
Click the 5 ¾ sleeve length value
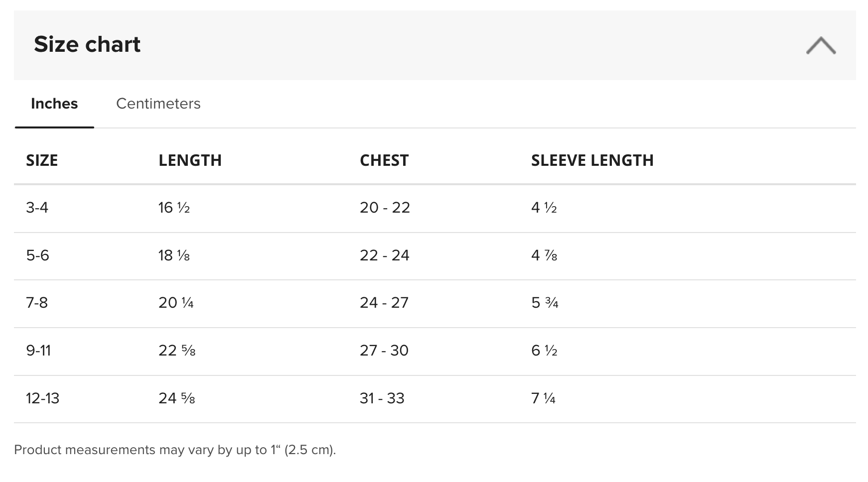pyautogui.click(x=545, y=303)
